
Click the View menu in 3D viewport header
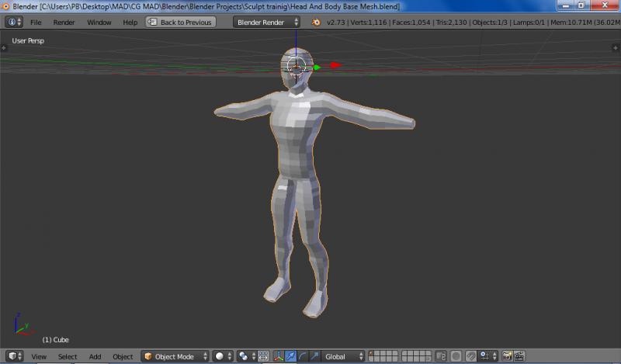39,356
